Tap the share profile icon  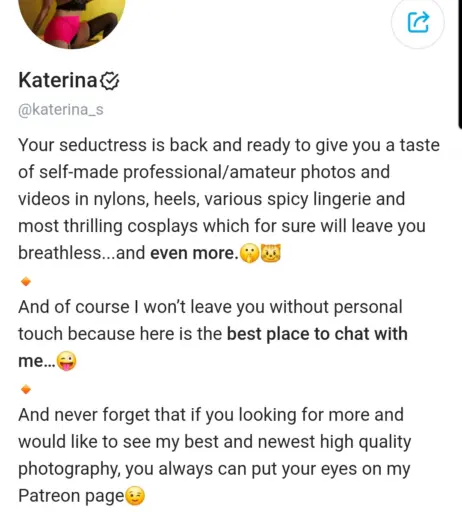coord(418,22)
